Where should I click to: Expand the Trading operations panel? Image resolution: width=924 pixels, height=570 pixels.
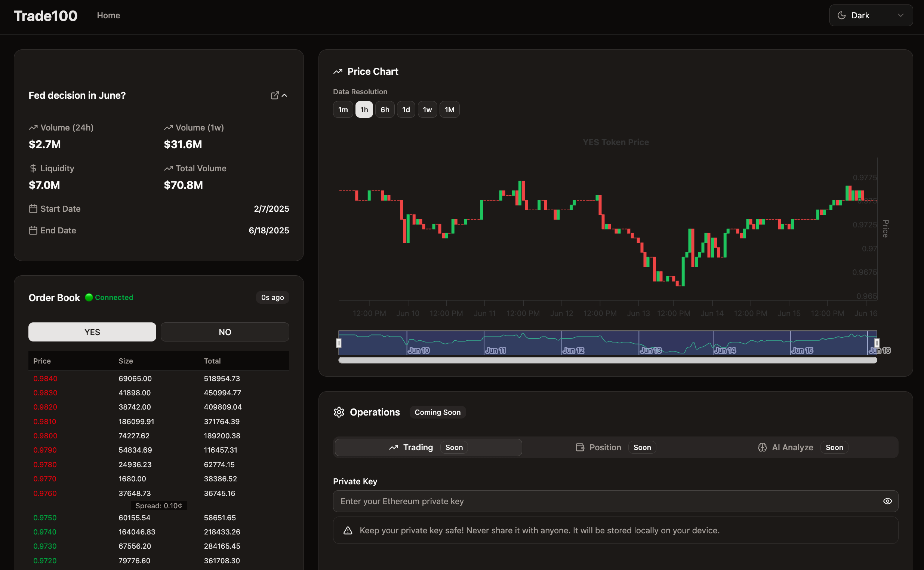428,447
